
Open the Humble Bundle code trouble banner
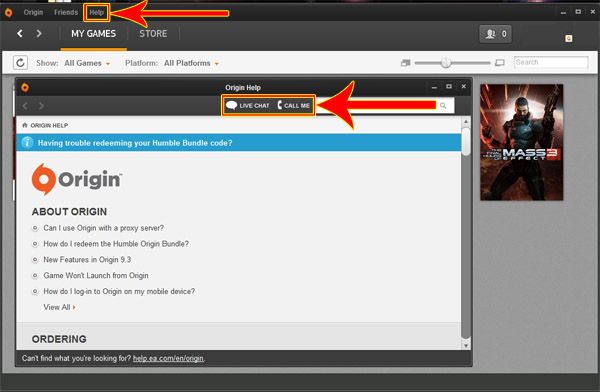(238, 143)
